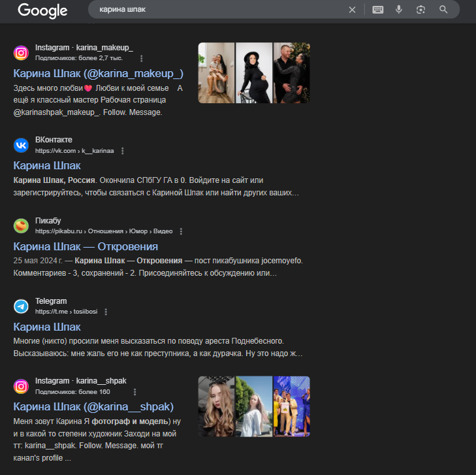The width and height of the screenshot is (476, 475).
Task: Click the Google logo
Action: [x=42, y=10]
